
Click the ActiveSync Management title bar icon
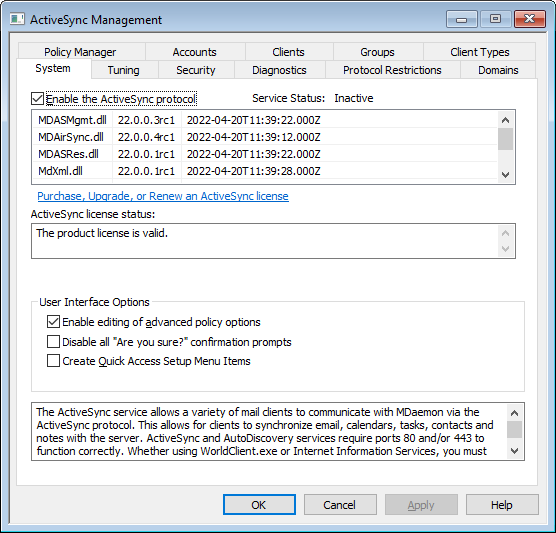click(x=17, y=19)
